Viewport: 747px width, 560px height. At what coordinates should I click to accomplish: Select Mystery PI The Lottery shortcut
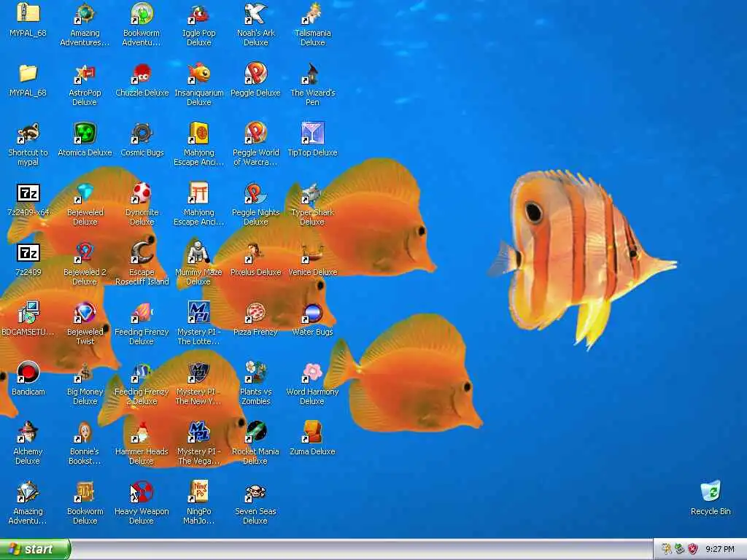(198, 312)
